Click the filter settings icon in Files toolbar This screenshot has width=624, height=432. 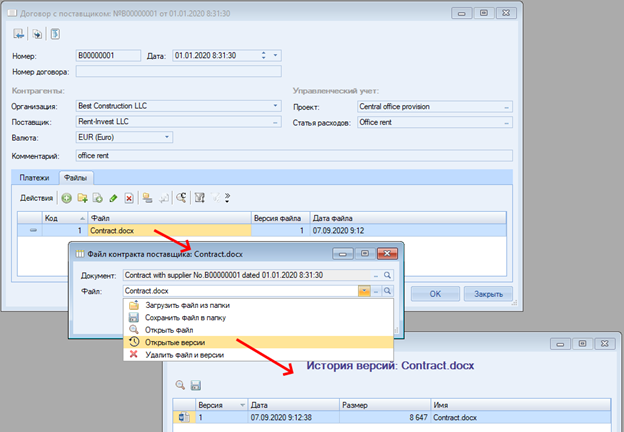pyautogui.click(x=200, y=198)
